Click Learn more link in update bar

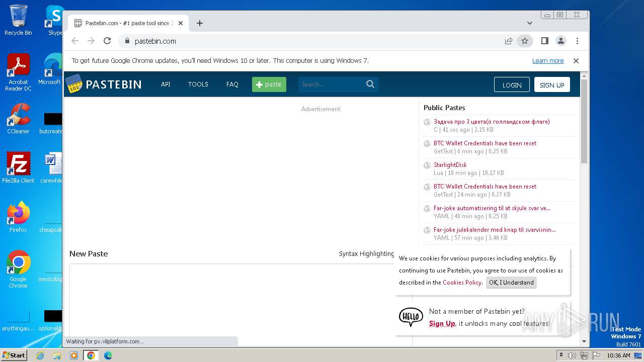[548, 61]
